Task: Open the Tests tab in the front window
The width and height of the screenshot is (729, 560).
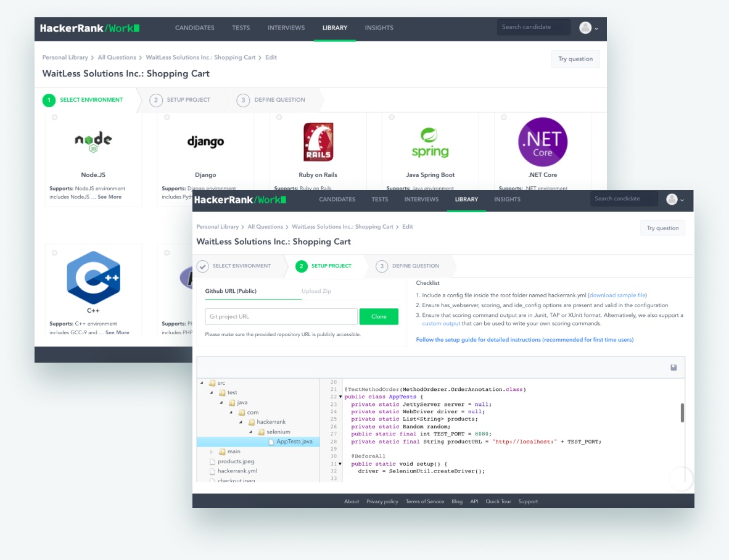Action: (x=380, y=199)
